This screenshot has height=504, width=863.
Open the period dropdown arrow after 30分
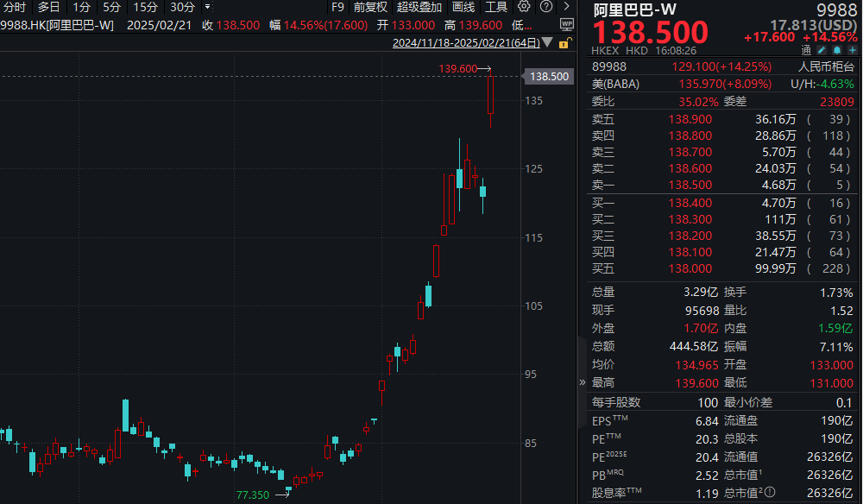pos(207,7)
